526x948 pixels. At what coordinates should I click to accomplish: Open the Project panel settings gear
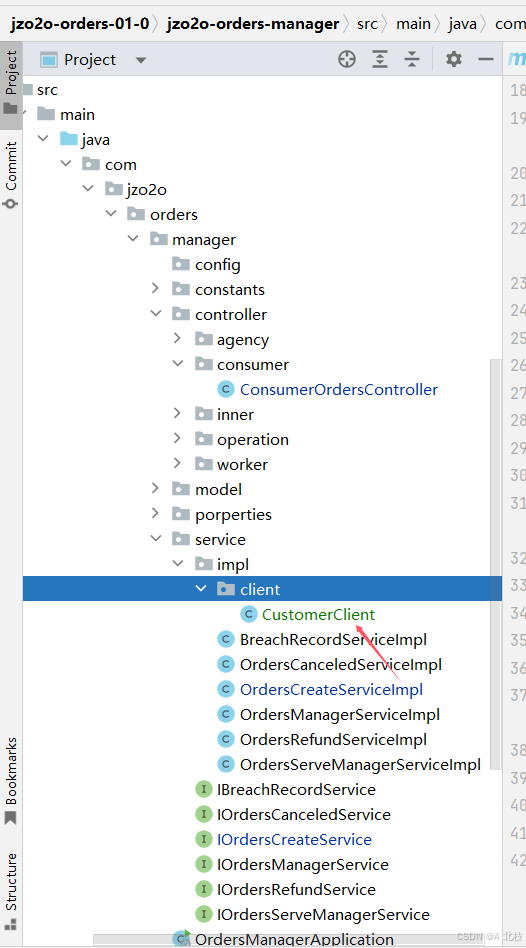(453, 59)
